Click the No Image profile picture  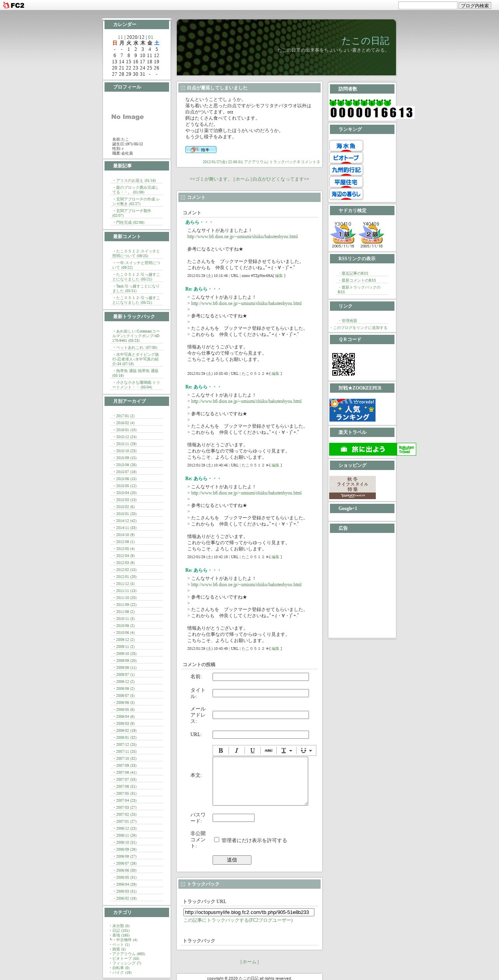point(127,117)
